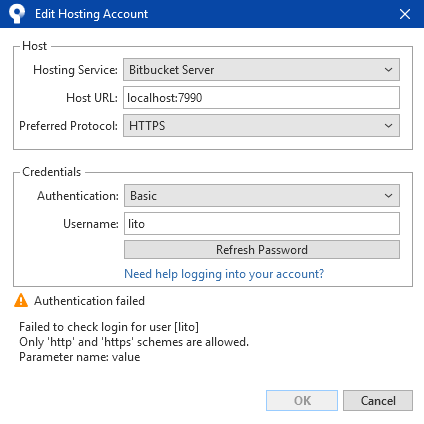Click the 'Authentication:' label
424x424 pixels.
click(x=78, y=196)
